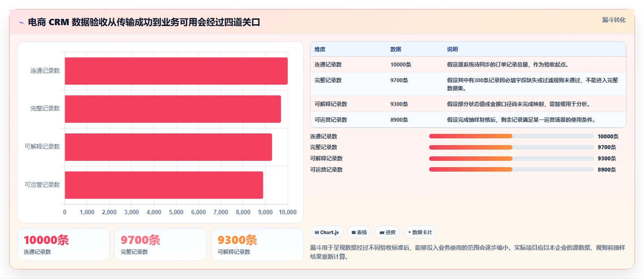Image resolution: width=644 pixels, height=279 pixels.
Task: Select the 表格 tag chip
Action: tap(359, 232)
